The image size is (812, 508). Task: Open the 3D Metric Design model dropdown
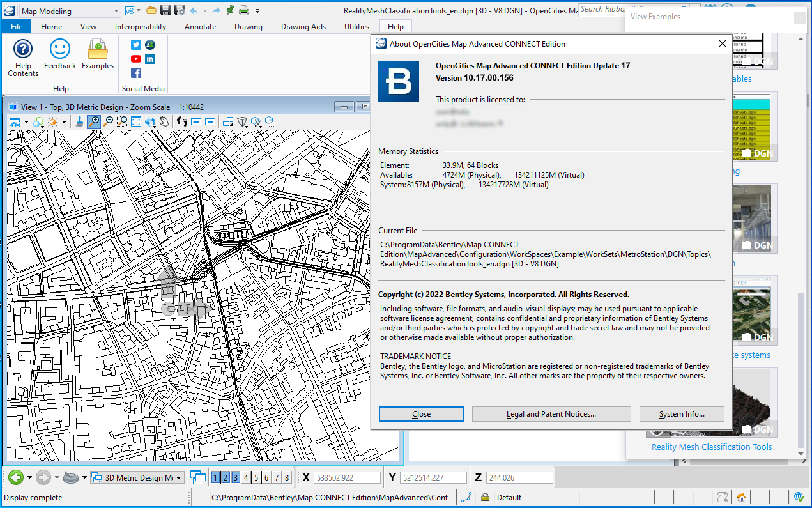[137, 477]
